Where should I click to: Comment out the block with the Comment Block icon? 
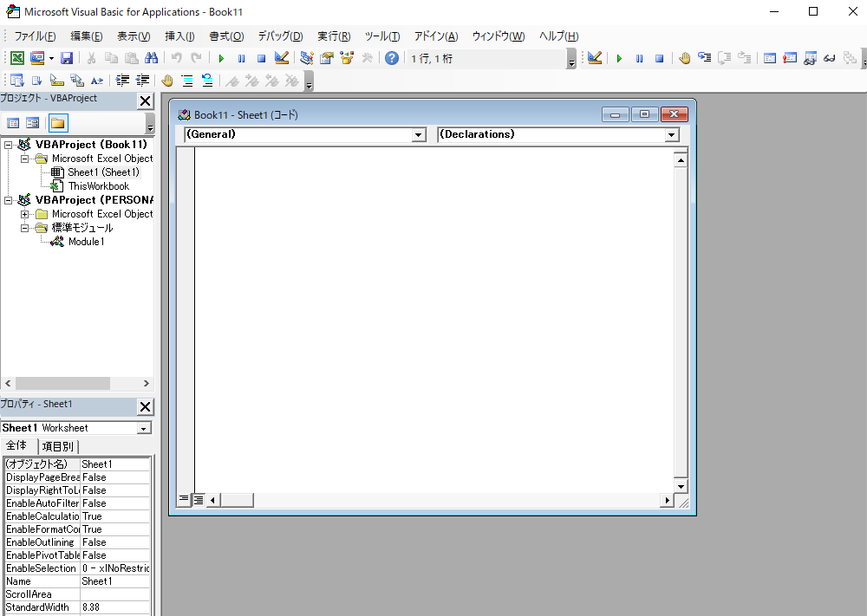pos(187,81)
